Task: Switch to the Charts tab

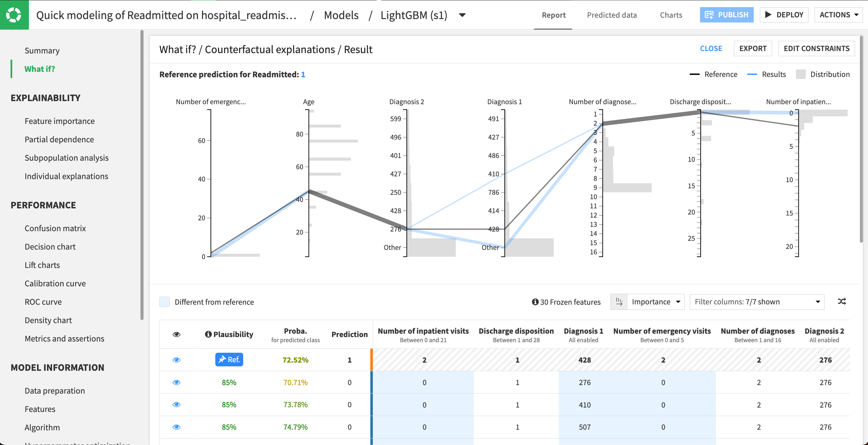Action: point(671,15)
